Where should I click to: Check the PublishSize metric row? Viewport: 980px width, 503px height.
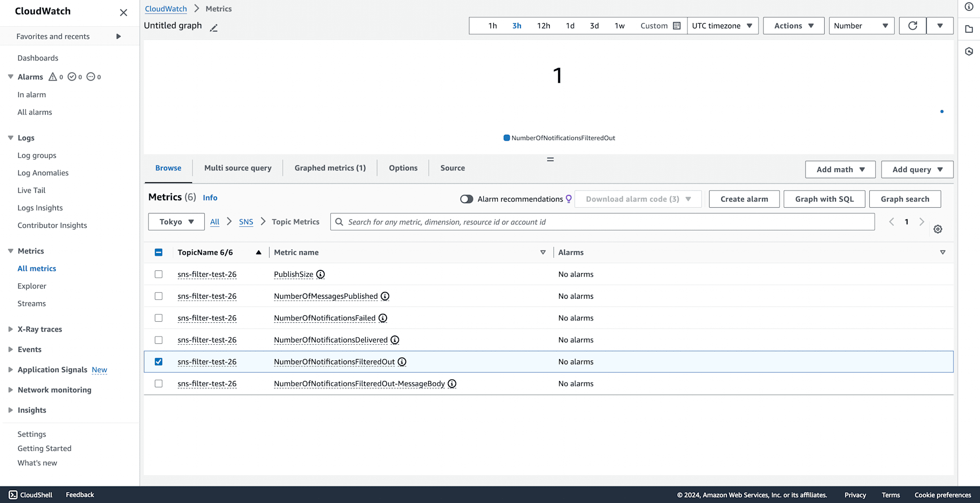[x=158, y=274]
